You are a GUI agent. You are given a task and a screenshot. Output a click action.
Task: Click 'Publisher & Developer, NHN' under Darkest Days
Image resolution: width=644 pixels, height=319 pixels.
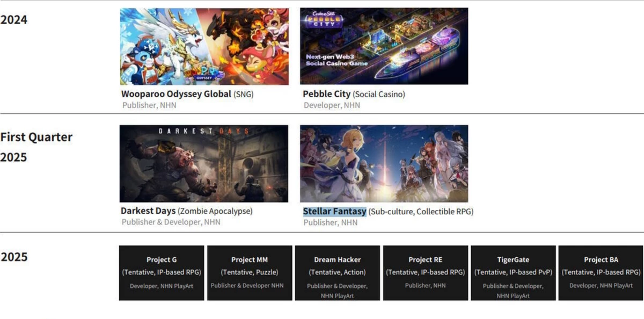[x=171, y=222]
